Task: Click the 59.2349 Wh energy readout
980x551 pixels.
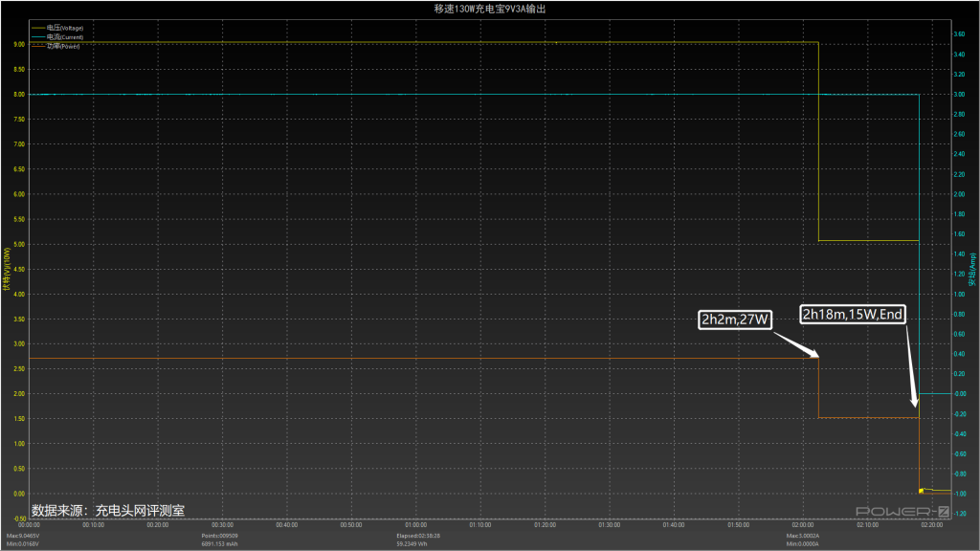Action: [x=412, y=544]
